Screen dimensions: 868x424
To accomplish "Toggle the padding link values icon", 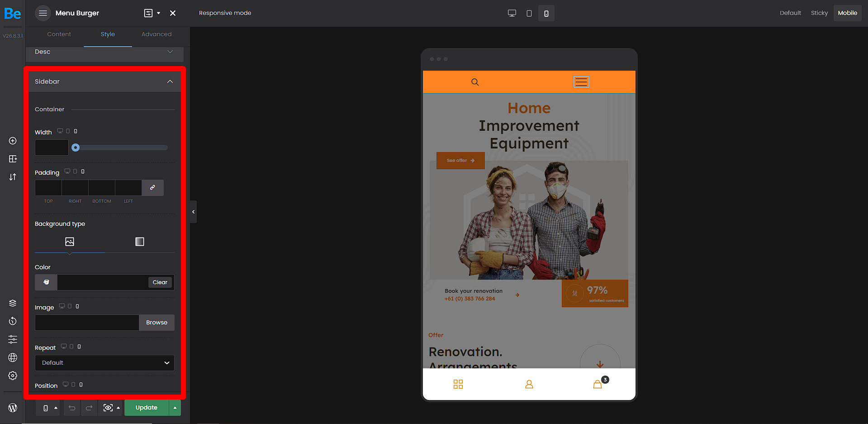I will pos(153,188).
